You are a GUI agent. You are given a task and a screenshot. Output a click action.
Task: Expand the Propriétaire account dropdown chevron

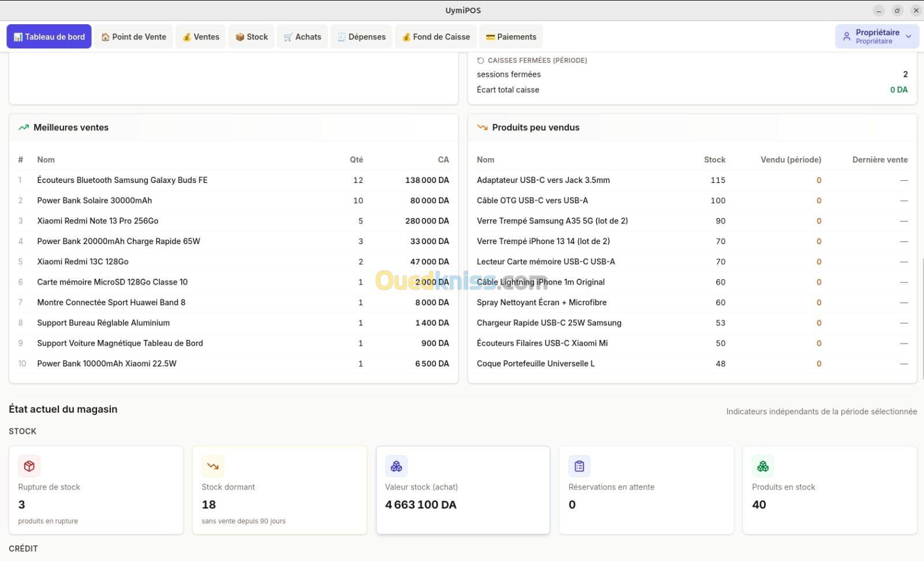coord(908,36)
